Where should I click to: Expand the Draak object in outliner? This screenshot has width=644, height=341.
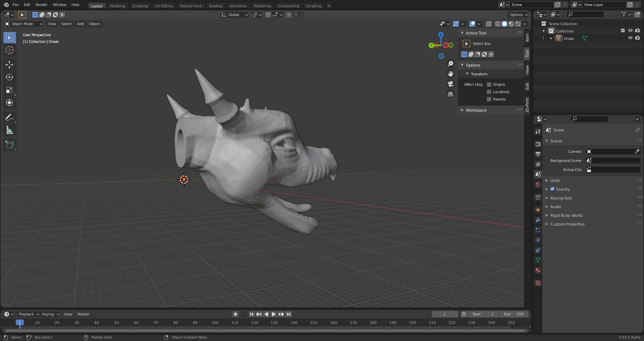click(551, 38)
